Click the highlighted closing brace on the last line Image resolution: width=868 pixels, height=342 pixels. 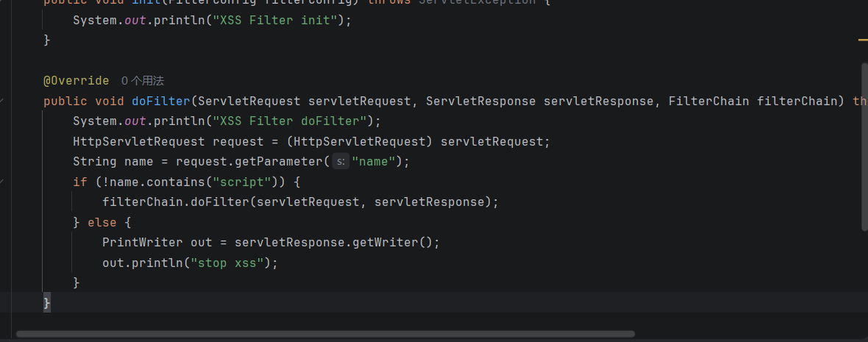click(47, 303)
